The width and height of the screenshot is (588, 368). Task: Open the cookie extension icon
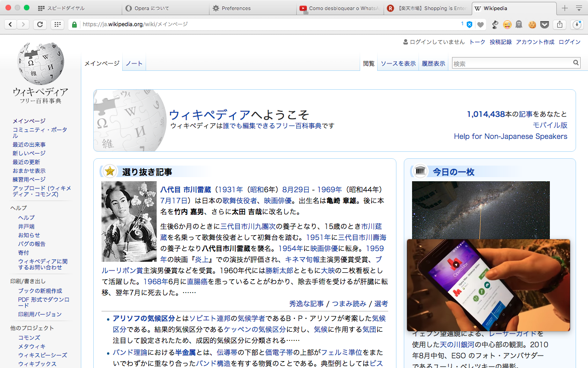[x=532, y=24]
